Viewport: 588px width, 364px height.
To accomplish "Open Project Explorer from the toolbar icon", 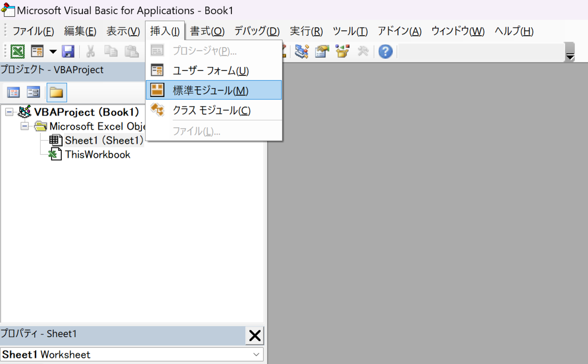I will [302, 51].
